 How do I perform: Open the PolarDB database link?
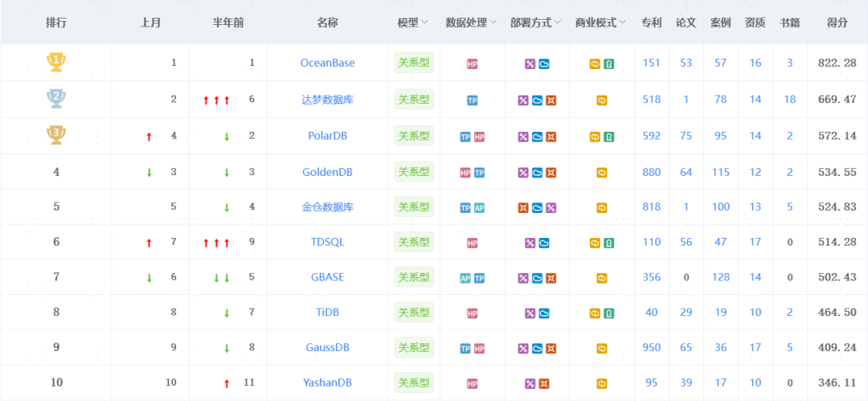click(328, 137)
